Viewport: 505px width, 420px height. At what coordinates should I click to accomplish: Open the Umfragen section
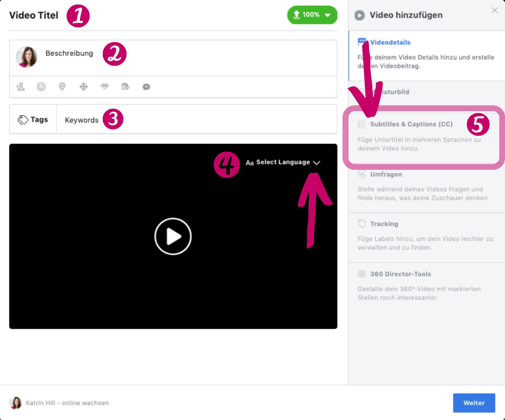click(427, 188)
